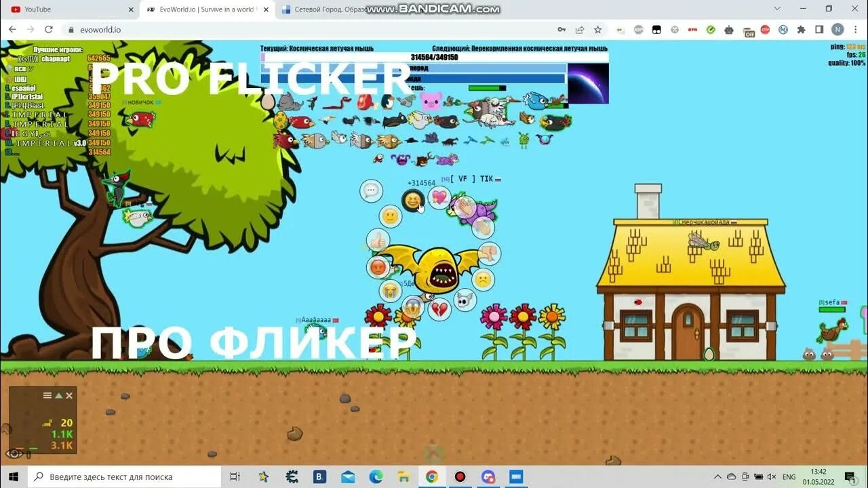Close the brown overlay widget
Viewport: 868px width, 488px height.
coord(69,395)
